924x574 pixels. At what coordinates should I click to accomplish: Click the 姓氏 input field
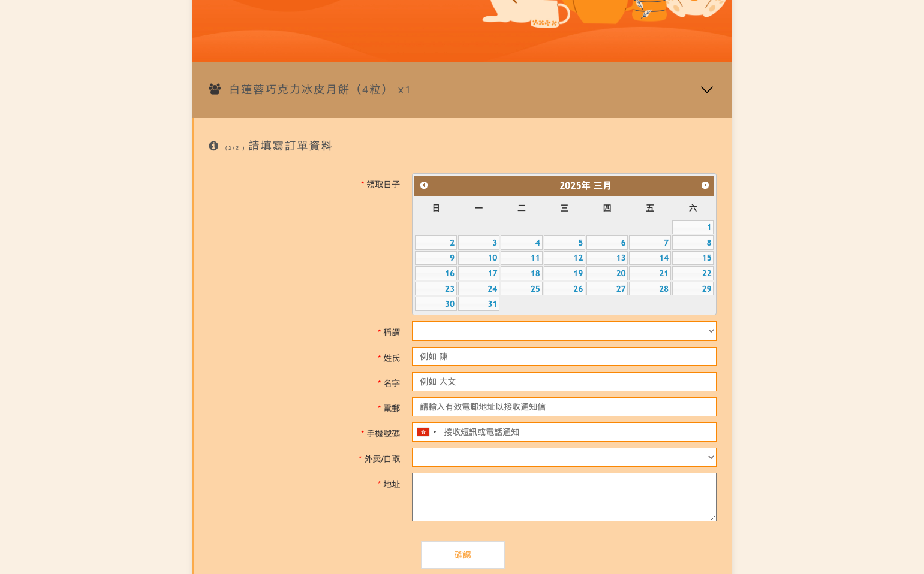[x=564, y=357]
